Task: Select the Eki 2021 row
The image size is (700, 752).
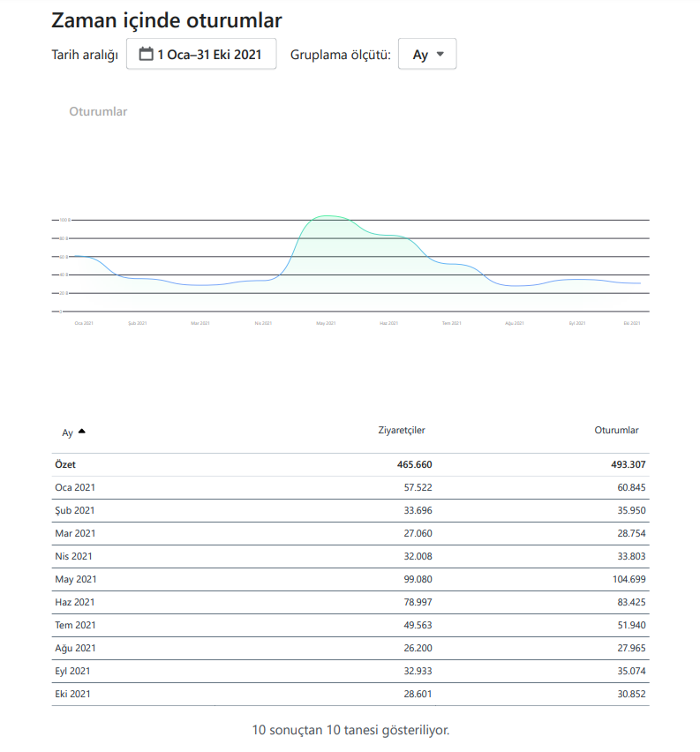Action: [x=350, y=695]
